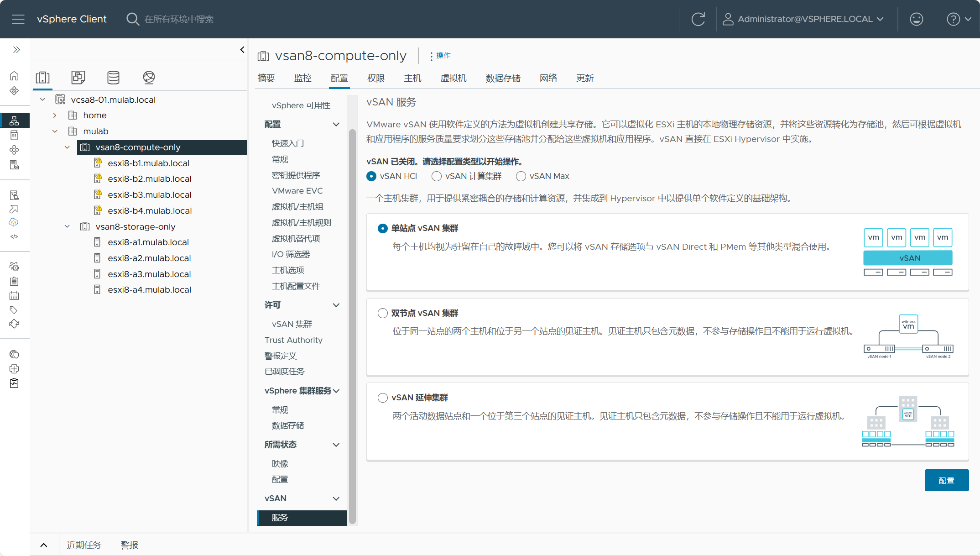Choose 单站点 vSAN 集群 radio button
980x556 pixels.
[383, 228]
